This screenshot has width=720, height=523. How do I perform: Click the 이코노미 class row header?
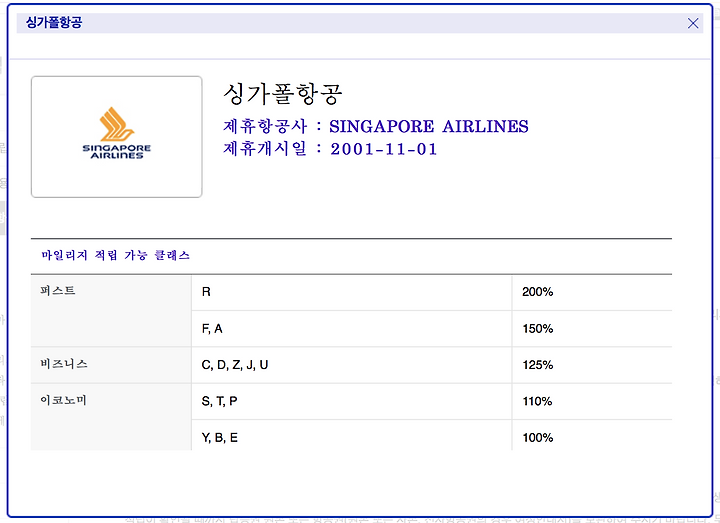[111, 417]
